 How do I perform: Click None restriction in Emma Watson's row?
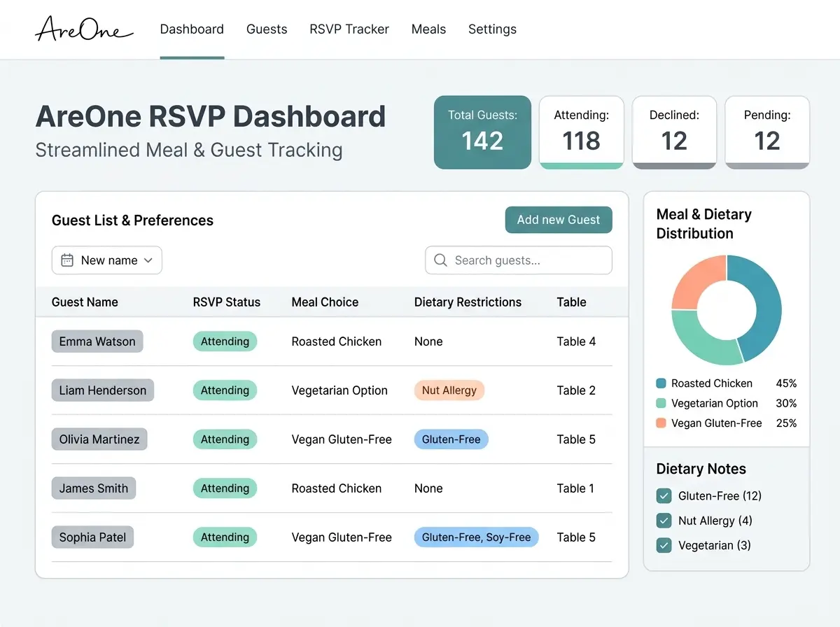[428, 341]
